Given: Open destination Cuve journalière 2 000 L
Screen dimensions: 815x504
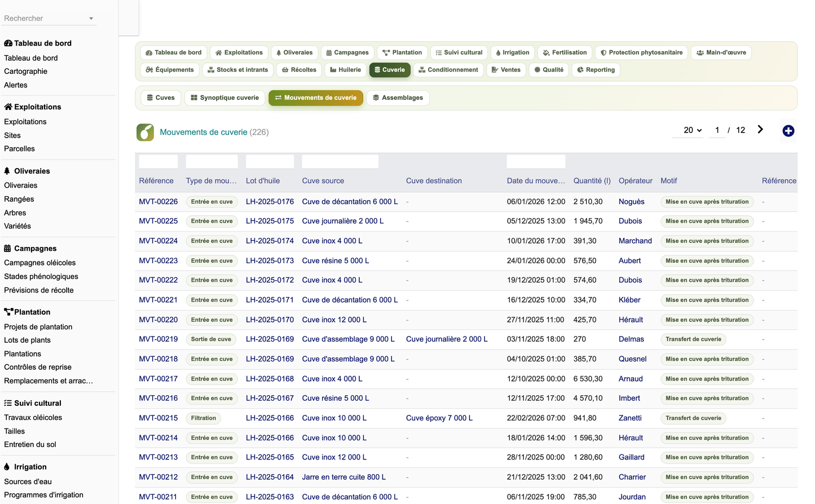Looking at the screenshot, I should pyautogui.click(x=447, y=339).
